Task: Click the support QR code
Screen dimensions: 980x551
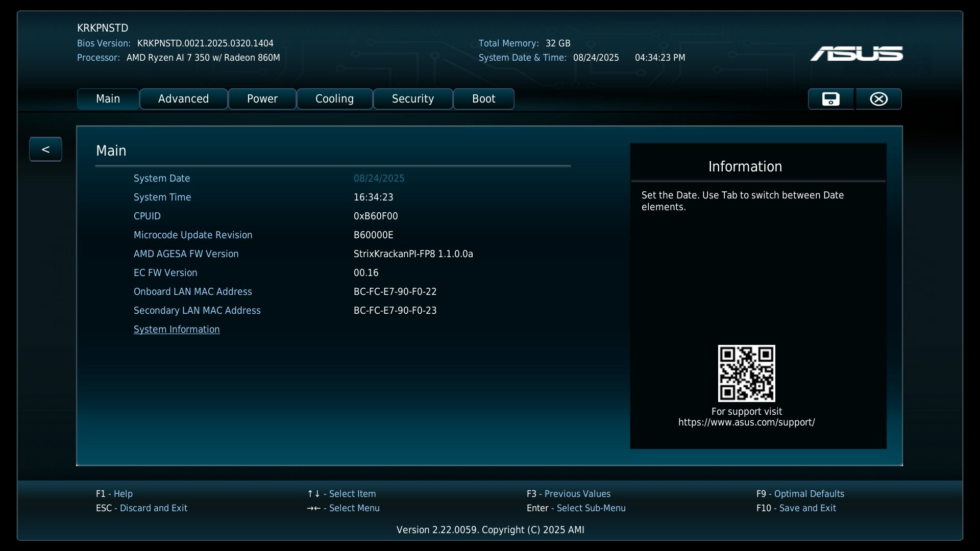Action: (746, 373)
